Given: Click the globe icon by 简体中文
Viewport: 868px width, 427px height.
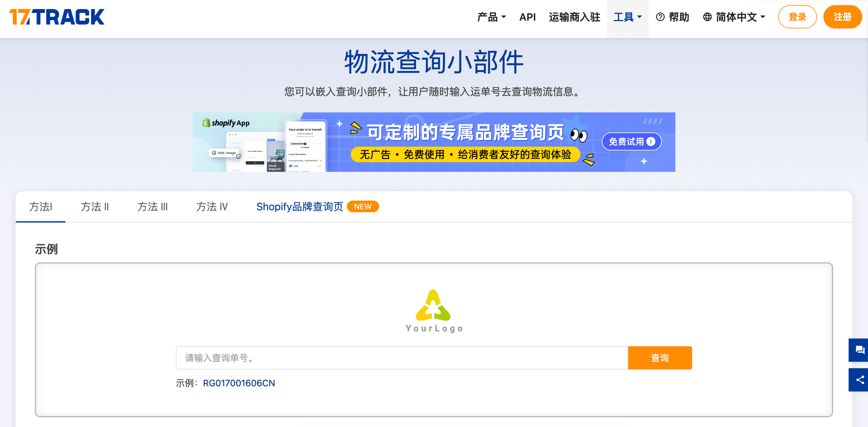Looking at the screenshot, I should [x=707, y=17].
